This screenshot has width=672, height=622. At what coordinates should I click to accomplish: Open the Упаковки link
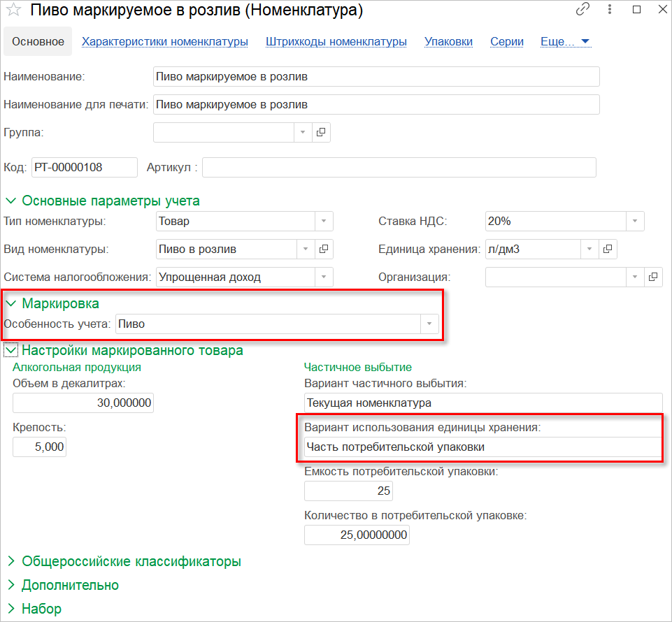448,41
